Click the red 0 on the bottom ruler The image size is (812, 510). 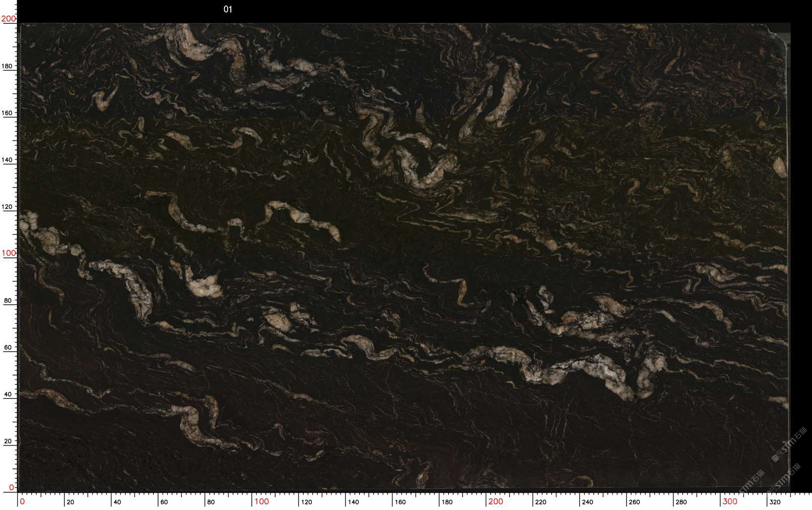(x=22, y=502)
